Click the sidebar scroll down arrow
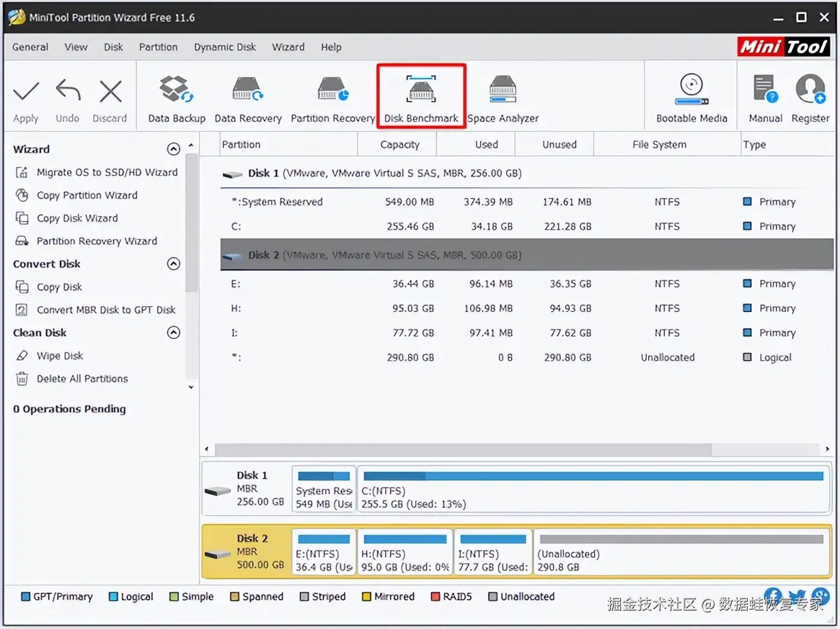 click(x=191, y=387)
